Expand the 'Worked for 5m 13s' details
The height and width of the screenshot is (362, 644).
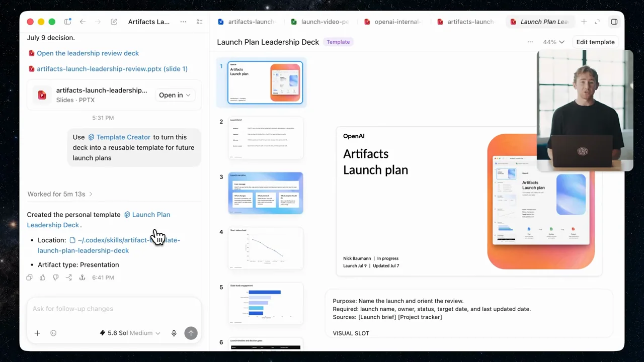[x=60, y=194]
